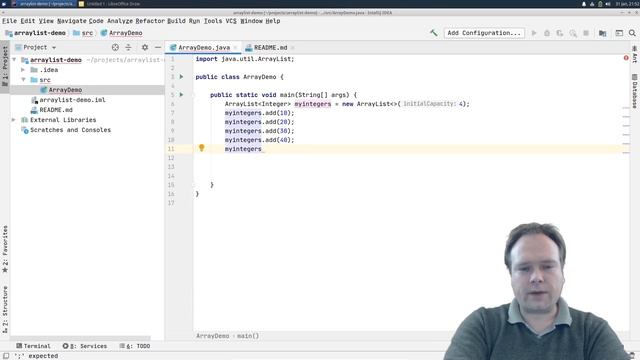Open Project Structure icon in toolbar
640x360 pixels.
[602, 33]
